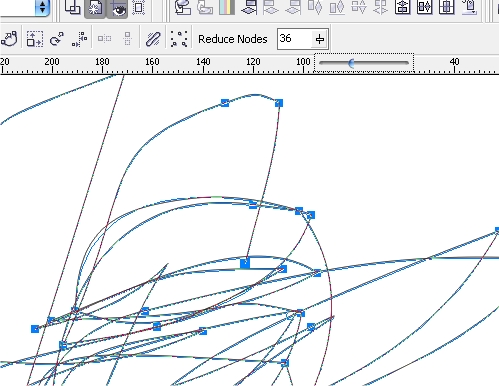Click ruler mark '140'
This screenshot has height=386, width=499.
[x=203, y=62]
